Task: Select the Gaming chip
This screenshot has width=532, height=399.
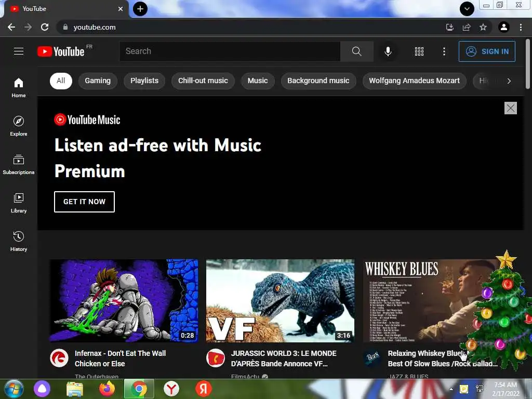Action: [98, 81]
